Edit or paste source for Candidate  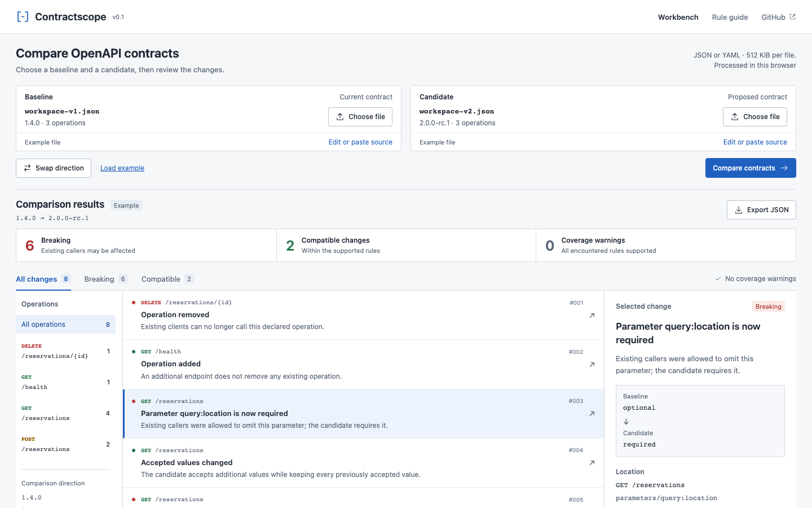[755, 142]
